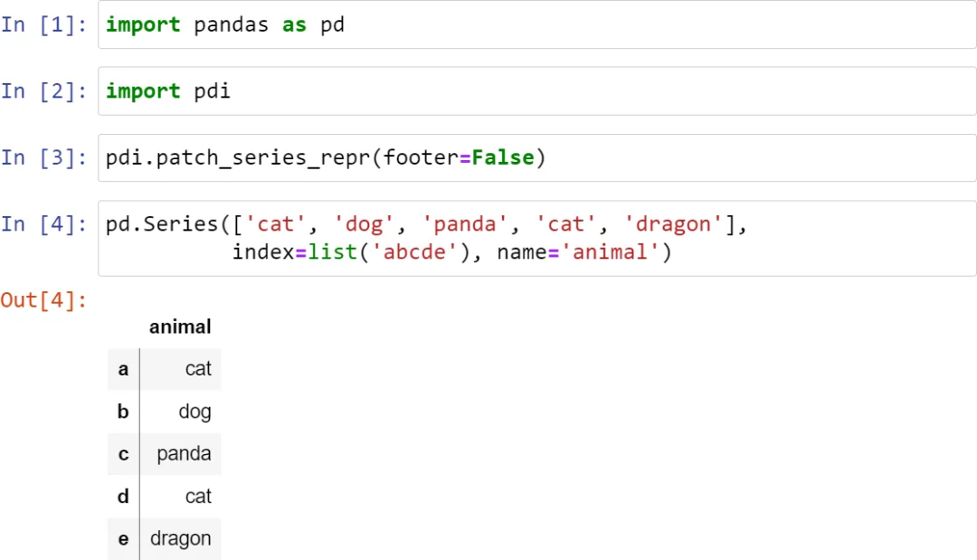Select index label 'c' in the table
The width and height of the screenshot is (977, 560).
click(123, 454)
